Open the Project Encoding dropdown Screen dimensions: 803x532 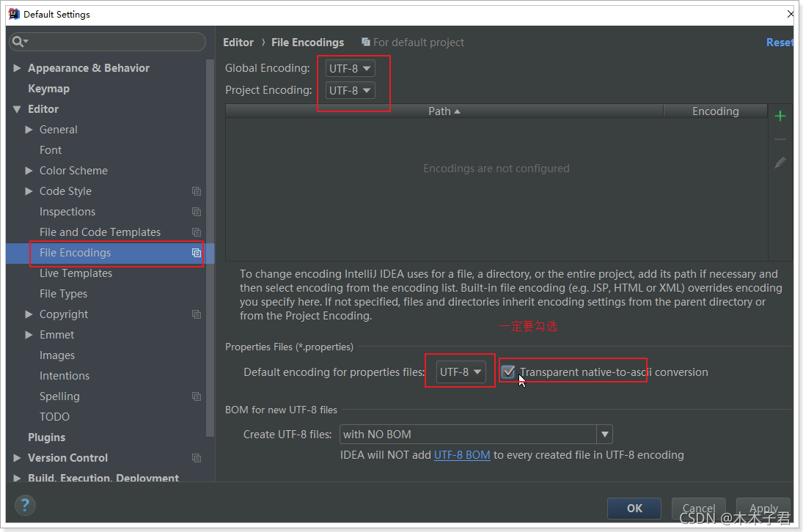click(x=351, y=91)
